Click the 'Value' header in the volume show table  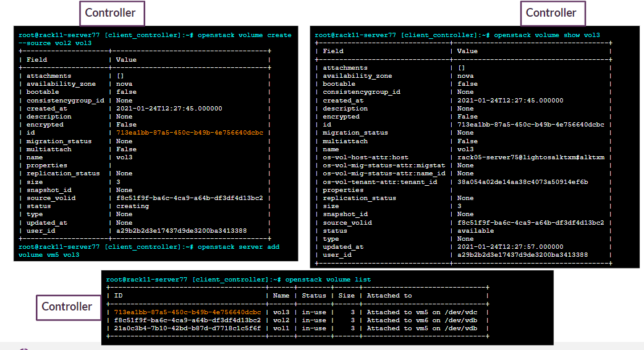coord(467,51)
